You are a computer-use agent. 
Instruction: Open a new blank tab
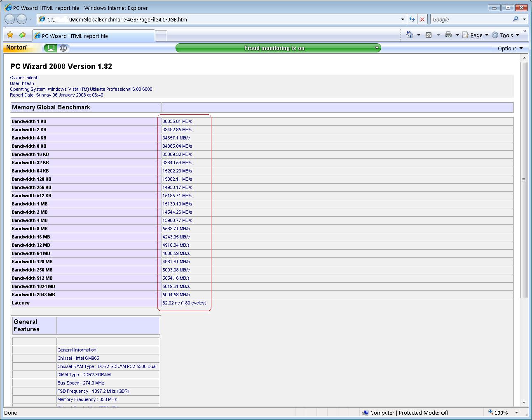161,36
